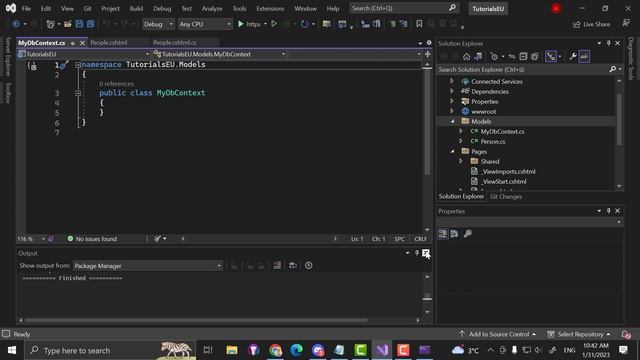Screen dimensions: 640x360
Task: Expand the Dependencies node
Action: (452, 91)
